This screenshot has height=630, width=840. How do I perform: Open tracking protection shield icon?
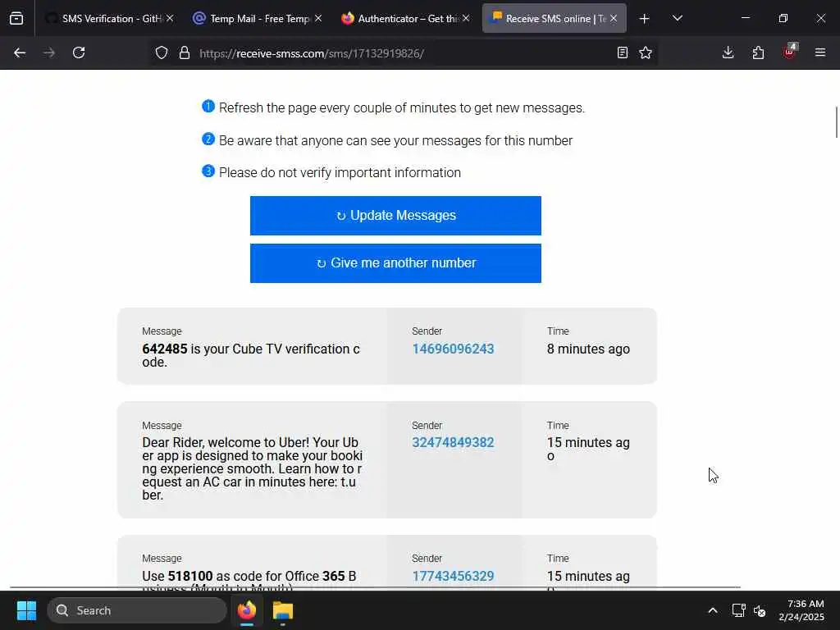pos(162,53)
